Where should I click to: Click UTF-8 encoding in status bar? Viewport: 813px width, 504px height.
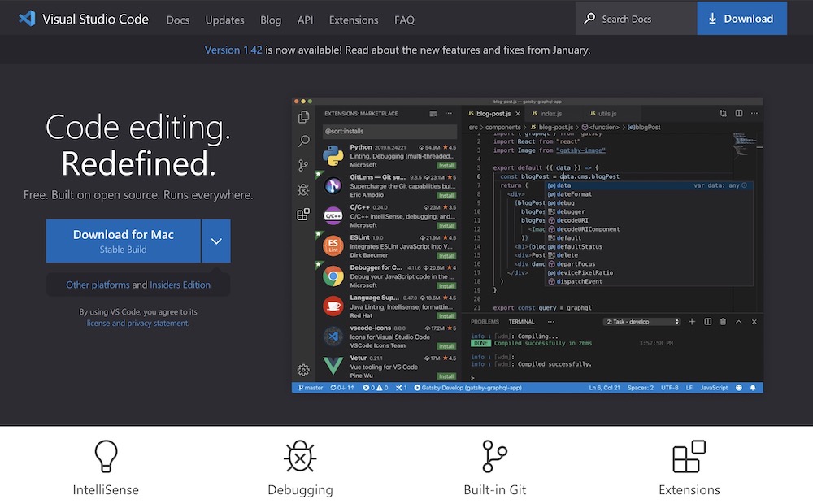669,387
